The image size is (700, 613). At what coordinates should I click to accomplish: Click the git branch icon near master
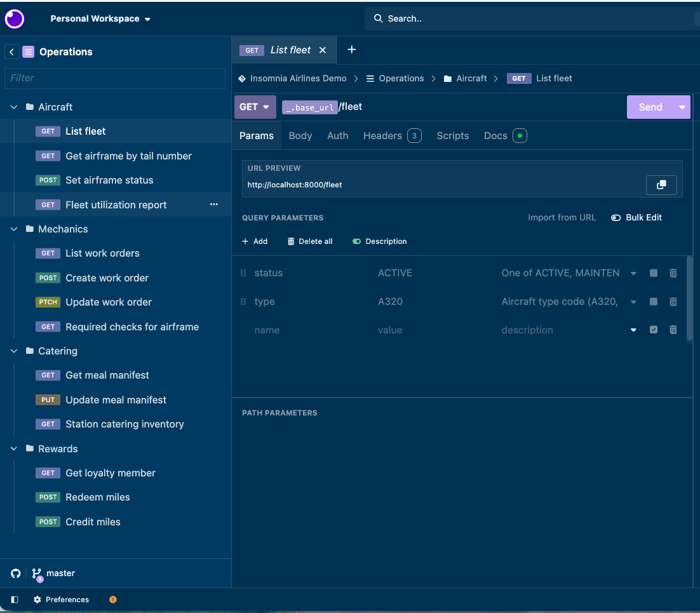(x=37, y=574)
